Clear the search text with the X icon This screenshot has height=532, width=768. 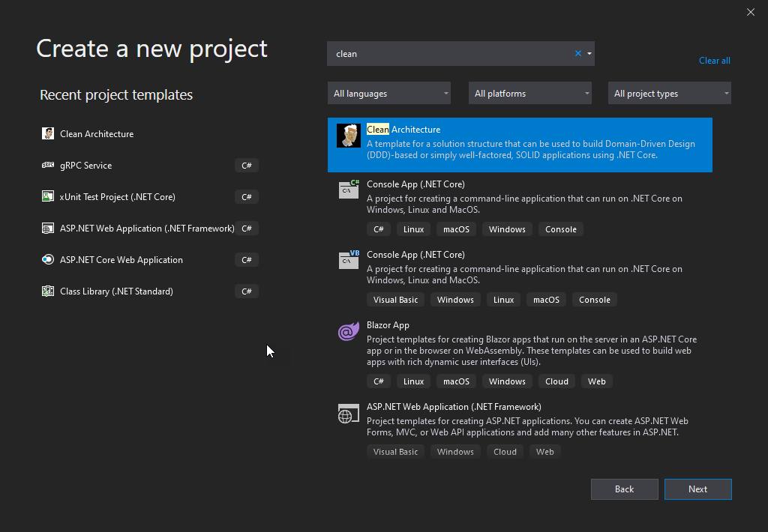click(x=578, y=53)
